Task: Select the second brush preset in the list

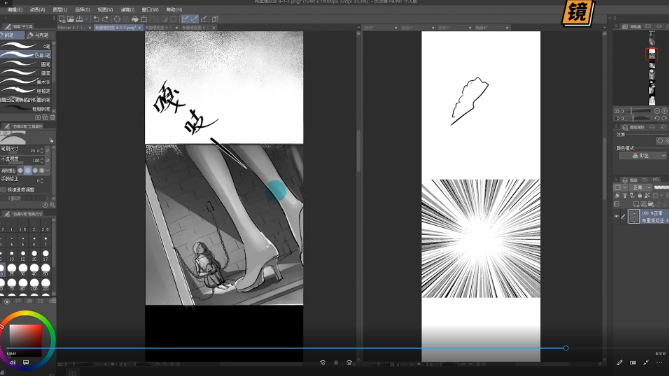Action: (x=26, y=55)
